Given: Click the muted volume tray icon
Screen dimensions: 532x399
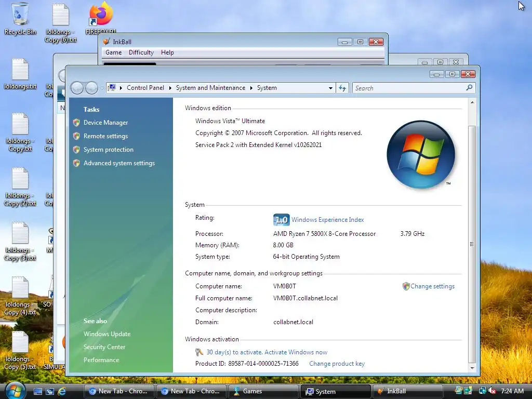Looking at the screenshot, I should 493,391.
